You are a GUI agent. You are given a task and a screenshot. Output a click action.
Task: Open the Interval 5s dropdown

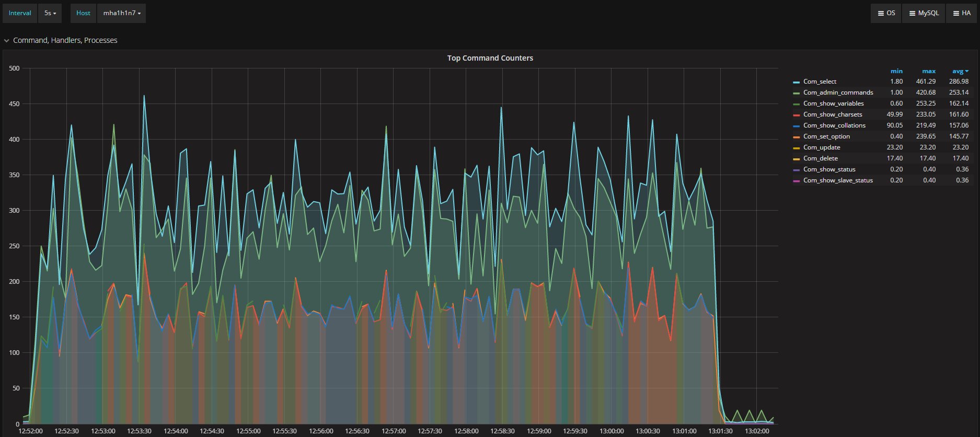click(x=50, y=13)
